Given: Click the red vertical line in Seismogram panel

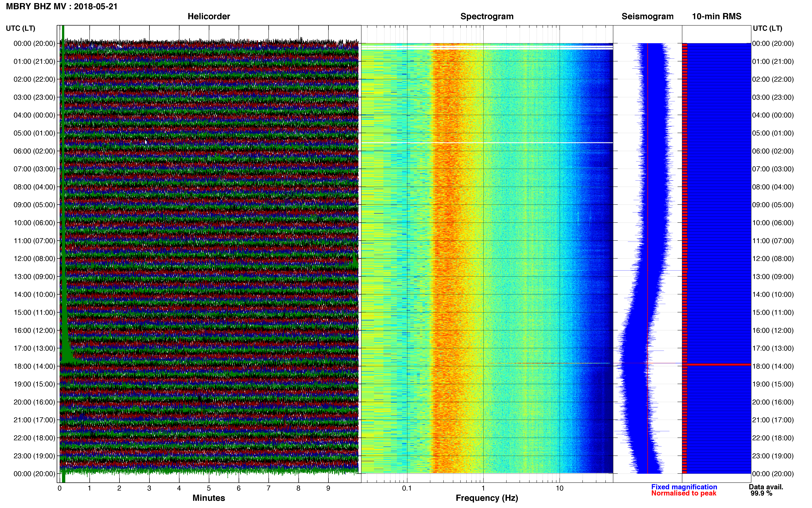Looking at the screenshot, I should pyautogui.click(x=648, y=258).
